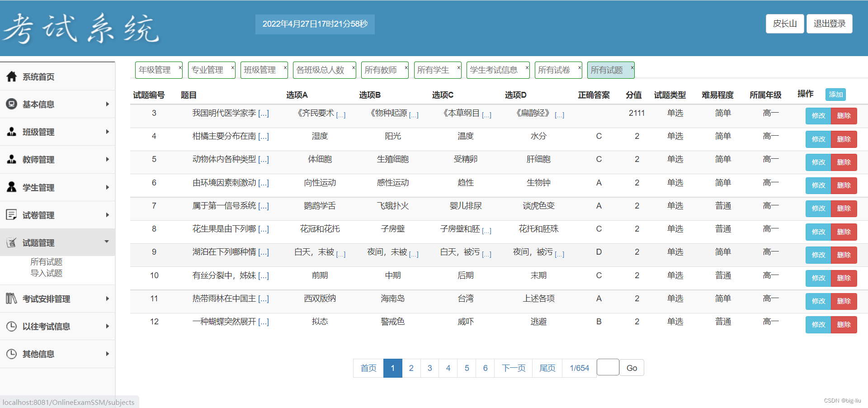The height and width of the screenshot is (408, 868).
Task: Go to 首页 in pagination
Action: coord(368,368)
